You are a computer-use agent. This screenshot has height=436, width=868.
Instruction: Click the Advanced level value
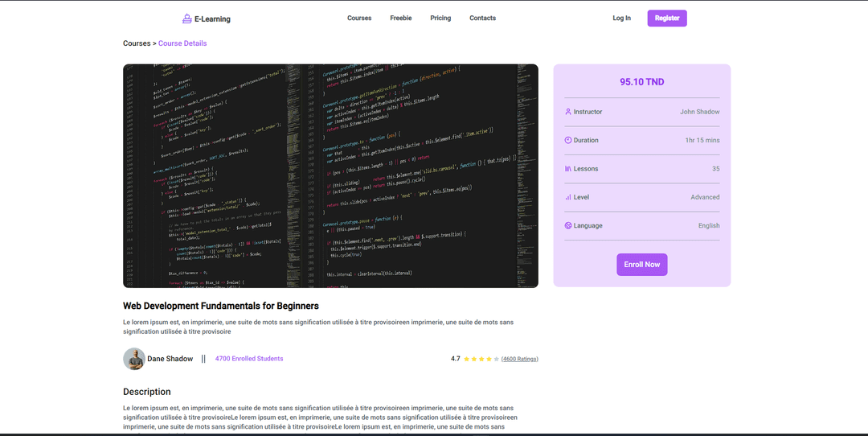pos(706,197)
